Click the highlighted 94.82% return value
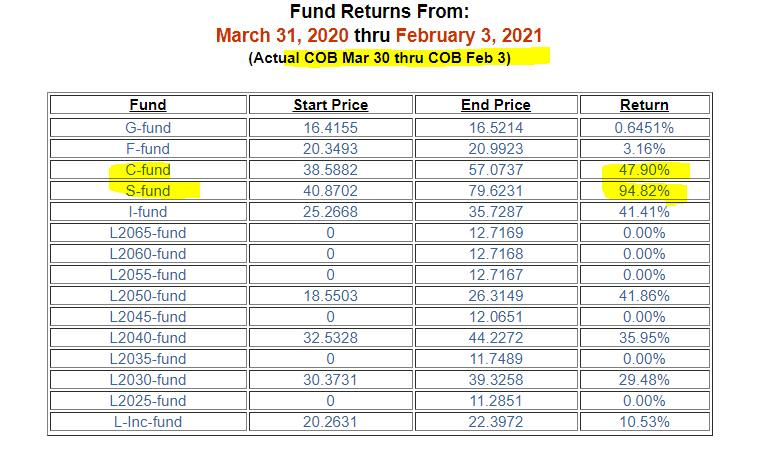 [x=644, y=191]
